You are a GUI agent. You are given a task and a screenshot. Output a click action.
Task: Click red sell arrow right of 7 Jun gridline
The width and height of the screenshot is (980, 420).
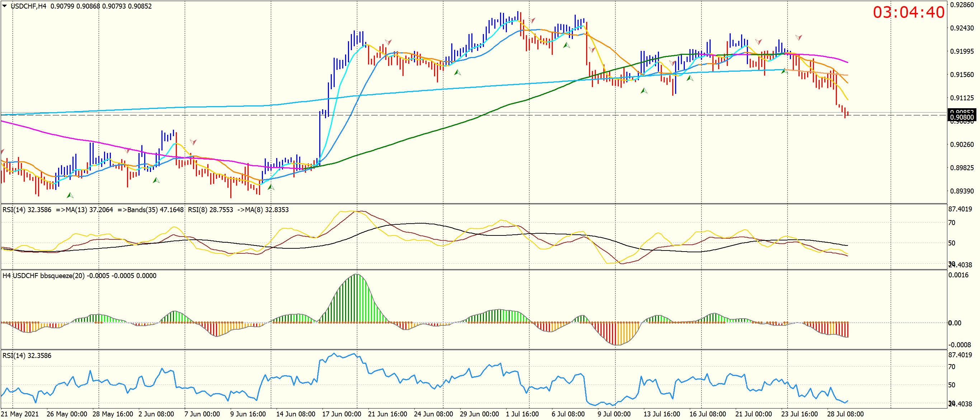[193, 142]
